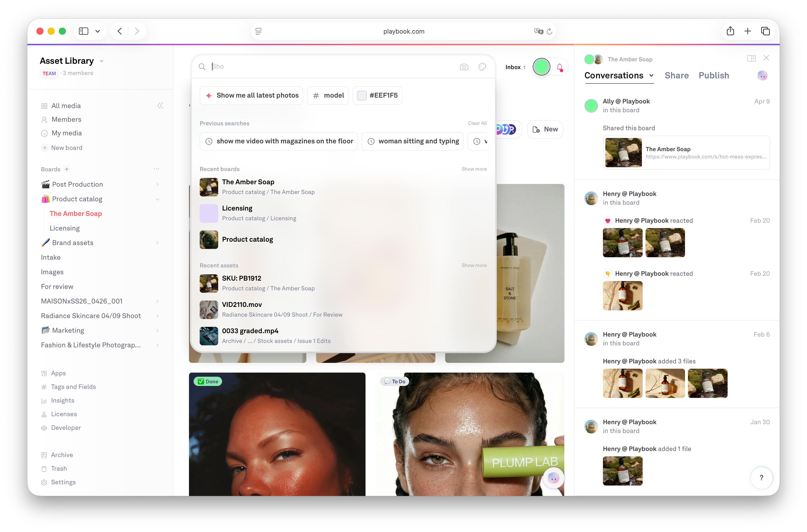Click the help question mark button
Image resolution: width=807 pixels, height=532 pixels.
[761, 478]
